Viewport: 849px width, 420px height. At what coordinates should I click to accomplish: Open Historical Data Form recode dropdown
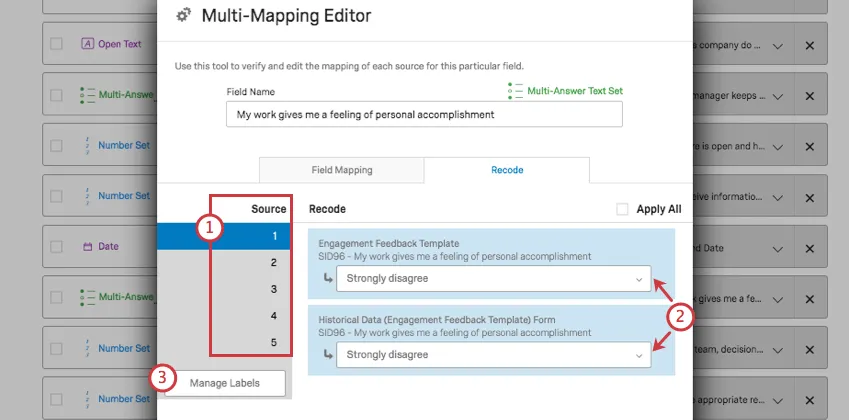[493, 354]
